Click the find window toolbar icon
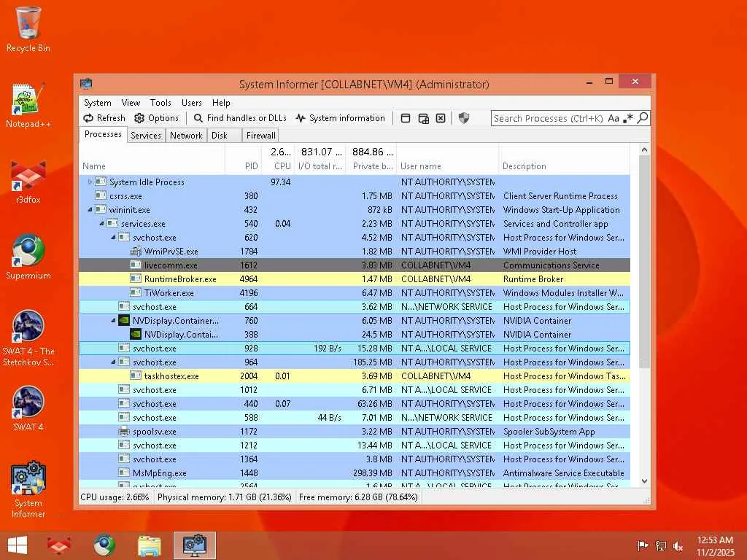 pyautogui.click(x=423, y=118)
